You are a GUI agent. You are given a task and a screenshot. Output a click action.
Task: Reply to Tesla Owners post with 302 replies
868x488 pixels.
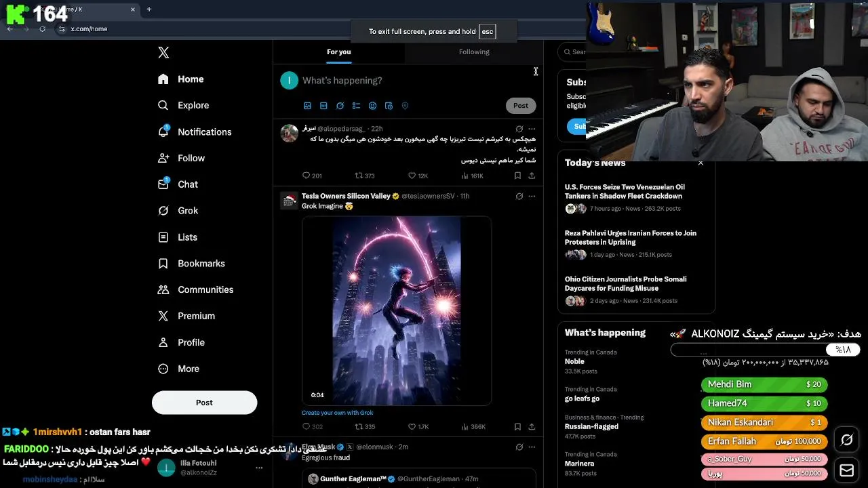click(312, 427)
